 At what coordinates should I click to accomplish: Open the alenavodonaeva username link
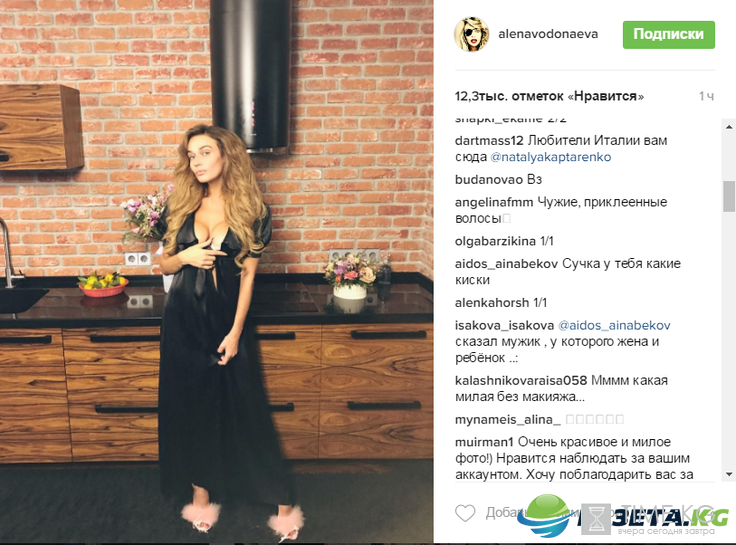click(548, 34)
